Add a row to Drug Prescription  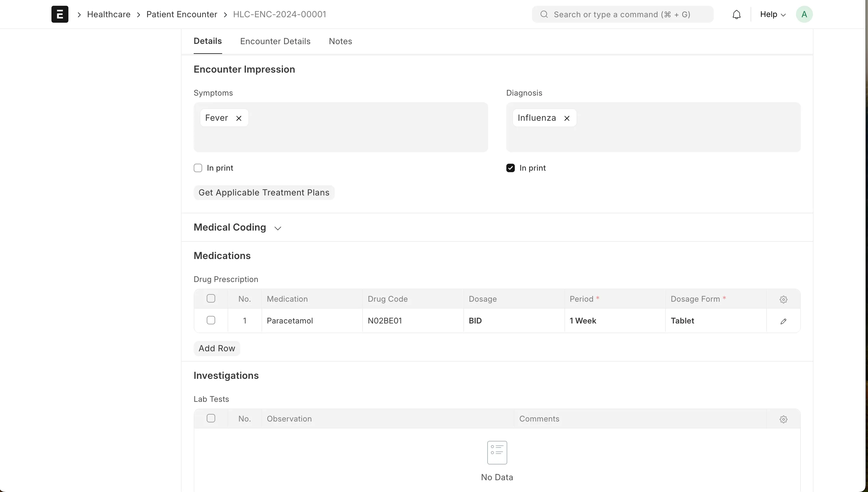tap(217, 348)
